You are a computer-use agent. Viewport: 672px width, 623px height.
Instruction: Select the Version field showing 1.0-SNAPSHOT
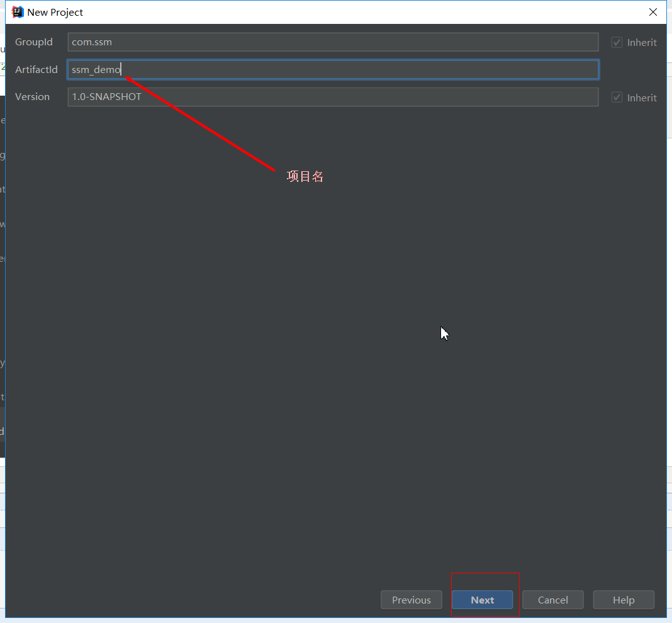pyautogui.click(x=332, y=97)
